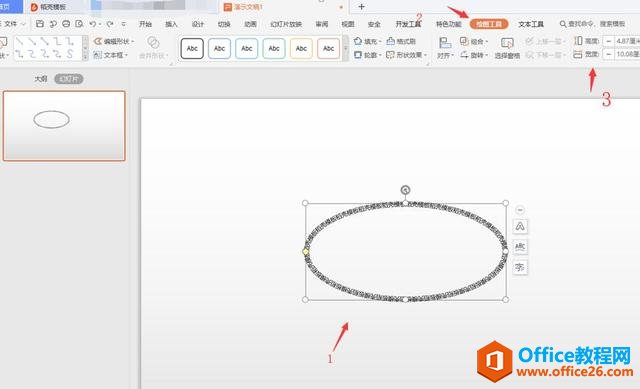640x389 pixels.
Task: Click the Merge Shapes (合并形状) icon
Action: [153, 48]
